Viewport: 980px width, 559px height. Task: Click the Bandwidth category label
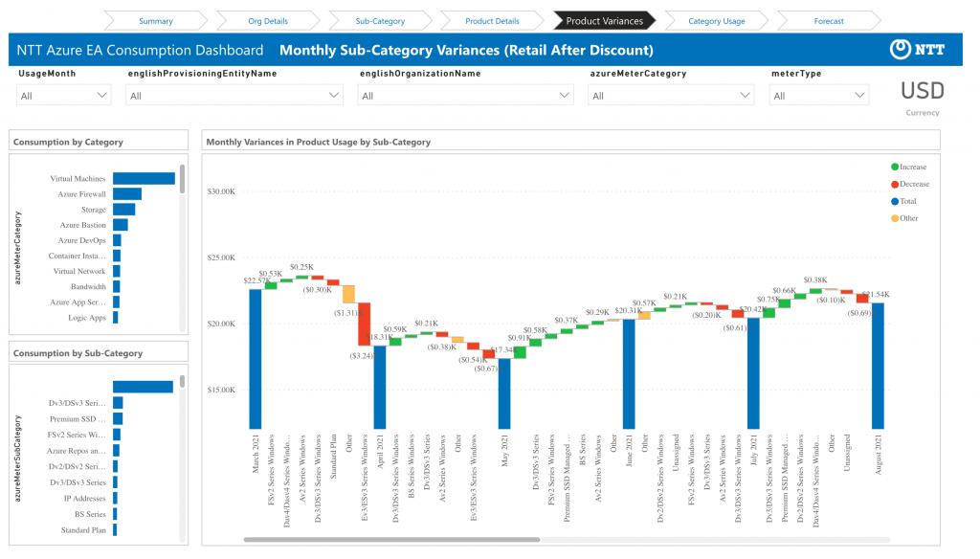88,286
